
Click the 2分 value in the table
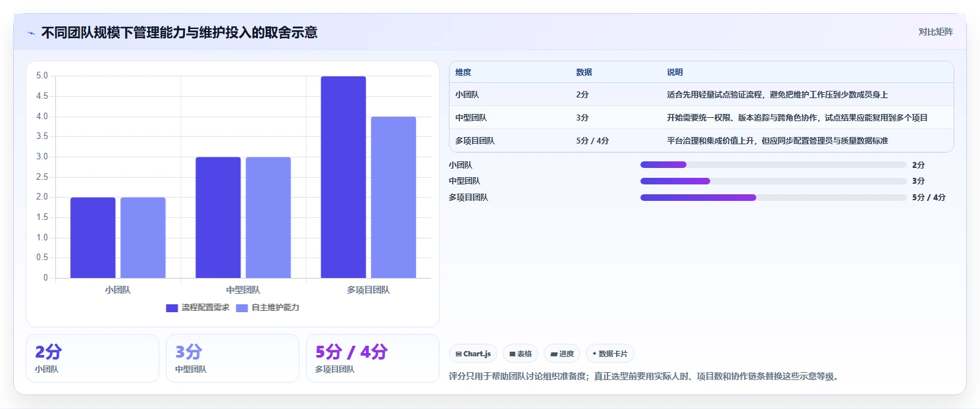coord(582,95)
